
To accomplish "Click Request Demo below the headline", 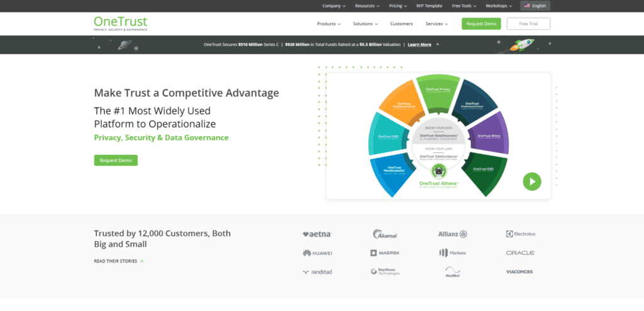I will pos(116,161).
